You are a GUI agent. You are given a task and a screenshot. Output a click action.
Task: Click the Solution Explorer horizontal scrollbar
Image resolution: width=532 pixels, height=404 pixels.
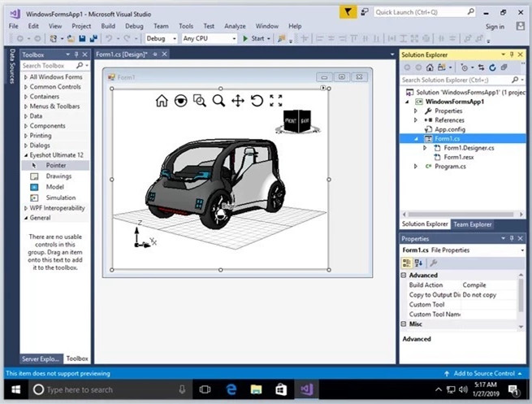pos(461,215)
